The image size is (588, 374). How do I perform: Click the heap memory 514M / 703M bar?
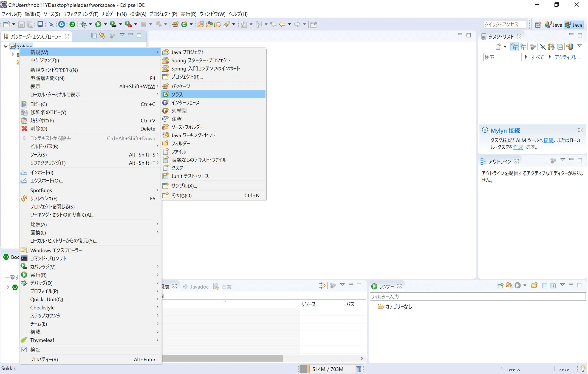click(x=328, y=369)
